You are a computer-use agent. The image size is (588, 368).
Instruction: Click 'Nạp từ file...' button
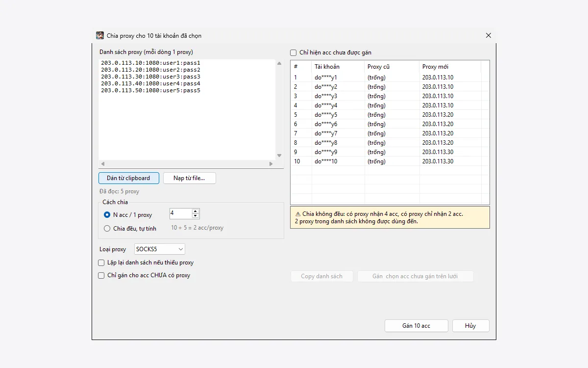pyautogui.click(x=189, y=178)
